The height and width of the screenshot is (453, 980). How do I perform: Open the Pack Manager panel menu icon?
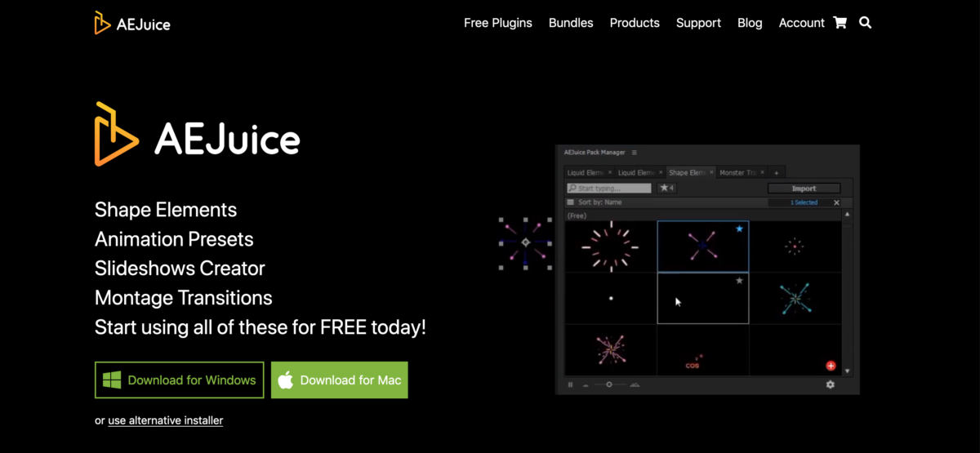(635, 152)
